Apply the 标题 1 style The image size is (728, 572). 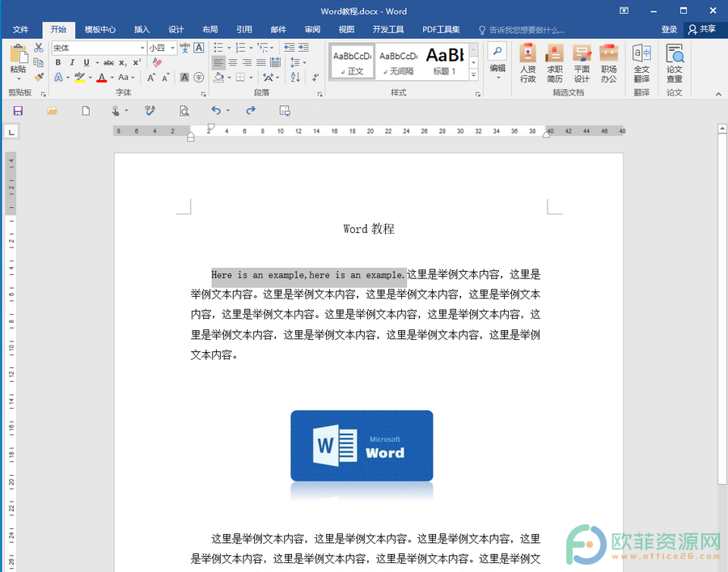(445, 62)
